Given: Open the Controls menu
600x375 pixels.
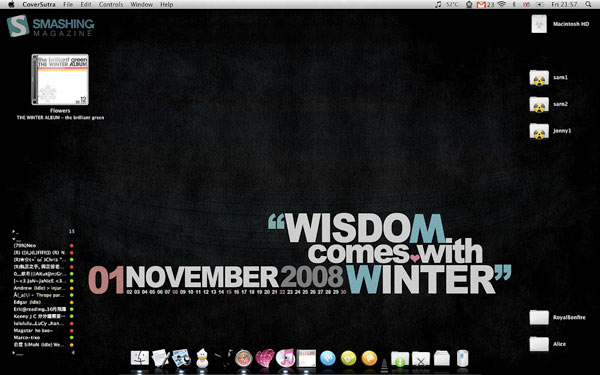Looking at the screenshot, I should click(111, 5).
